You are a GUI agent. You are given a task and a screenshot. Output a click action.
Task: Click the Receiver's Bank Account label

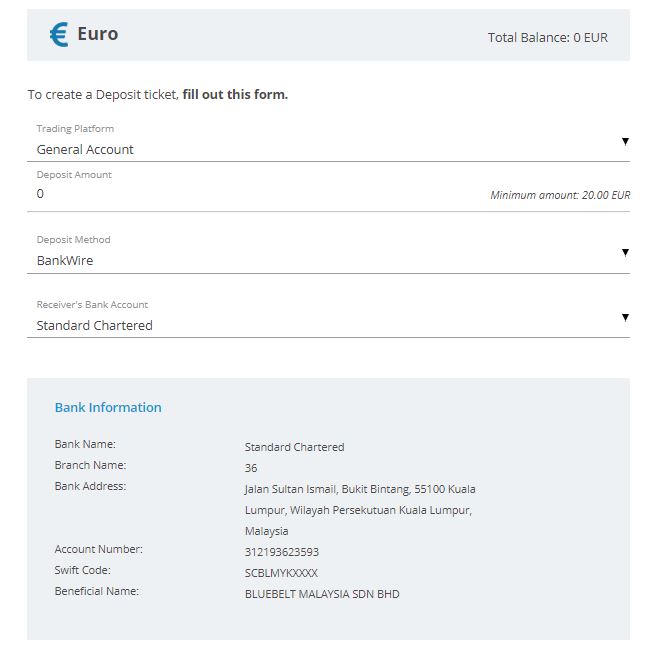pos(92,305)
